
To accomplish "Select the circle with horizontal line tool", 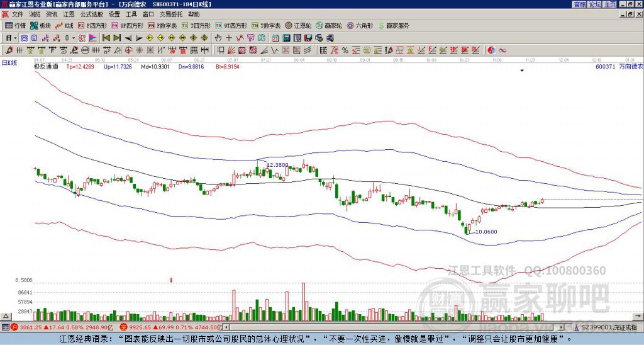I will (x=85, y=50).
